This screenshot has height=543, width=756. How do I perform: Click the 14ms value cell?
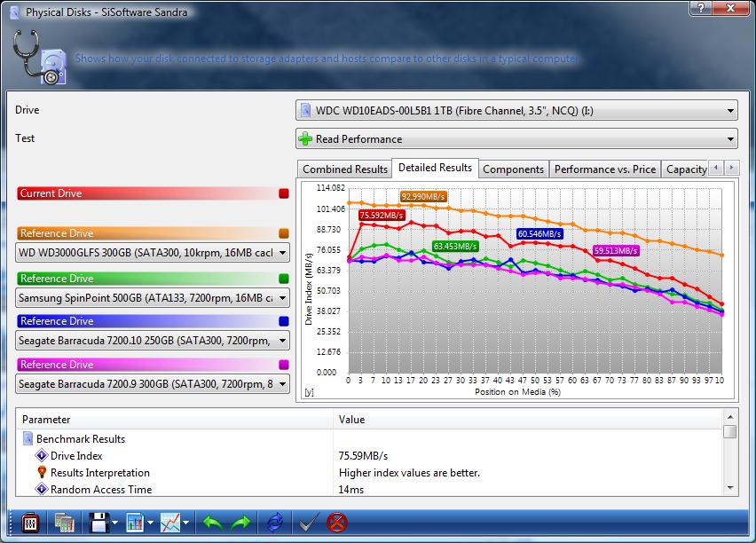351,490
